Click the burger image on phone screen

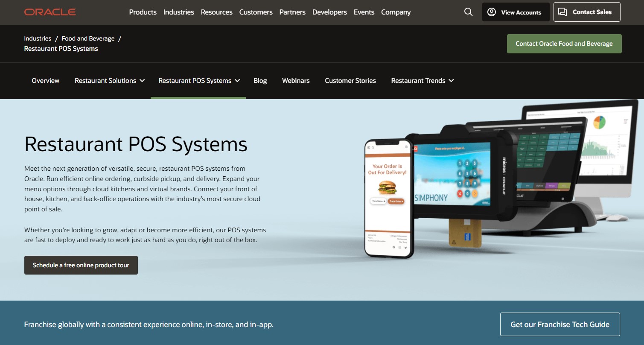[388, 187]
